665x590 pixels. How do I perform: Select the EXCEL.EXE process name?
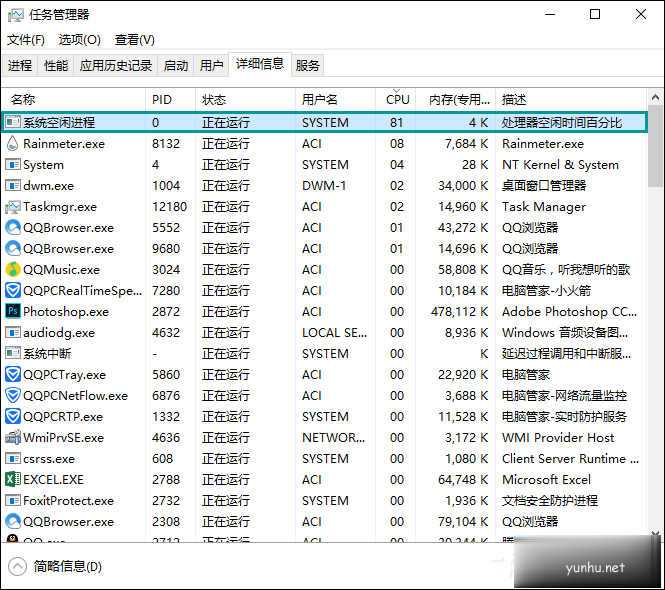[x=53, y=480]
